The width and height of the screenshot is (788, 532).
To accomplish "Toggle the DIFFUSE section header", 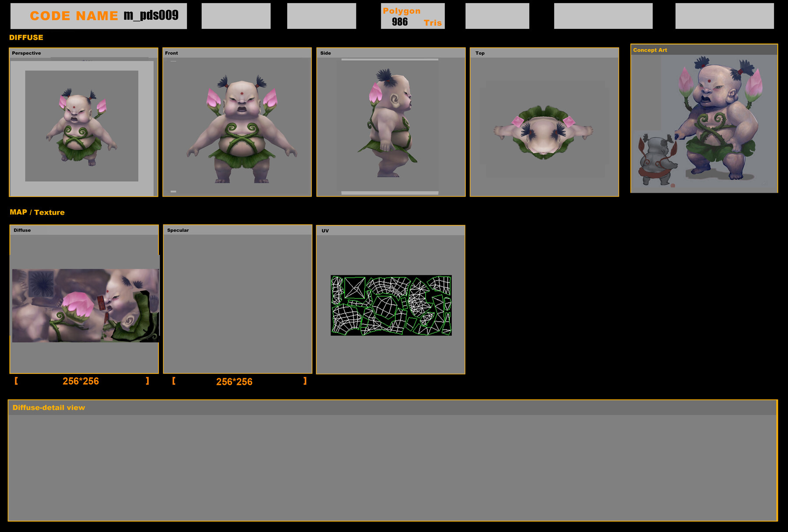I will click(26, 38).
